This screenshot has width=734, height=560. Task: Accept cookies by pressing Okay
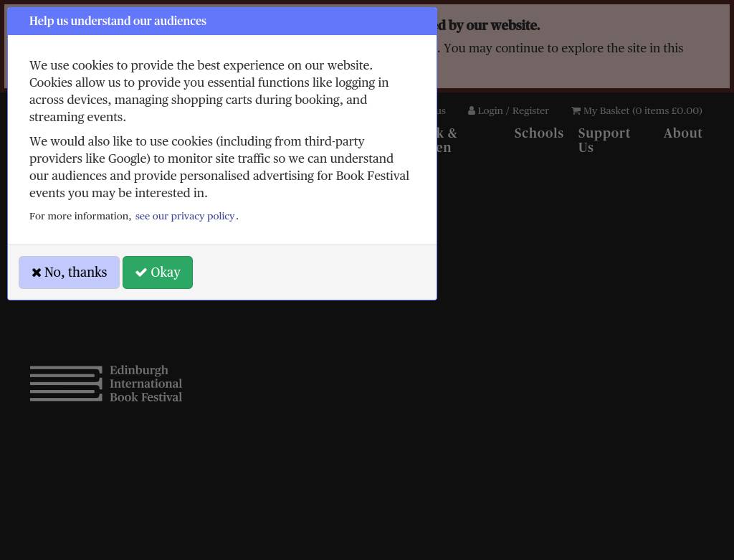click(158, 272)
